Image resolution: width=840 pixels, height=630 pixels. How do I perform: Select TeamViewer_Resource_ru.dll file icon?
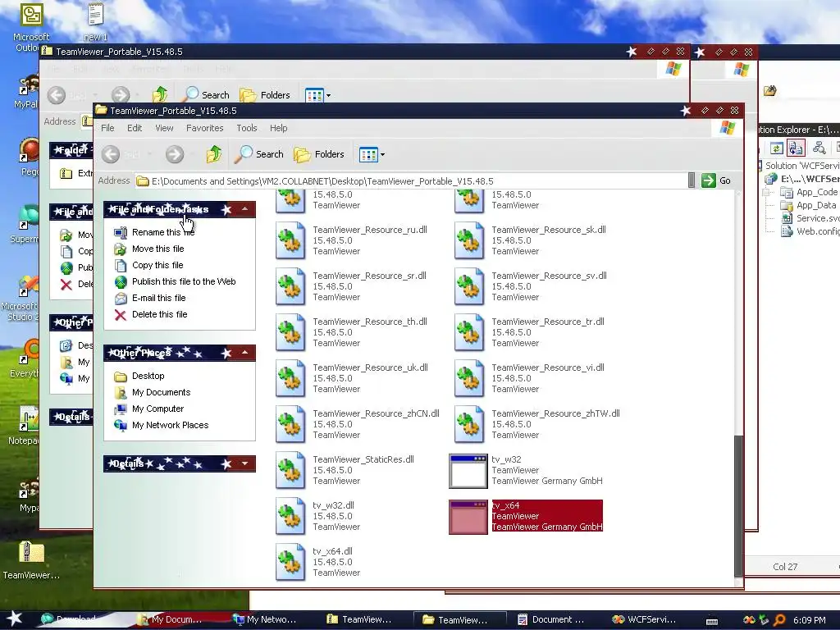point(290,240)
